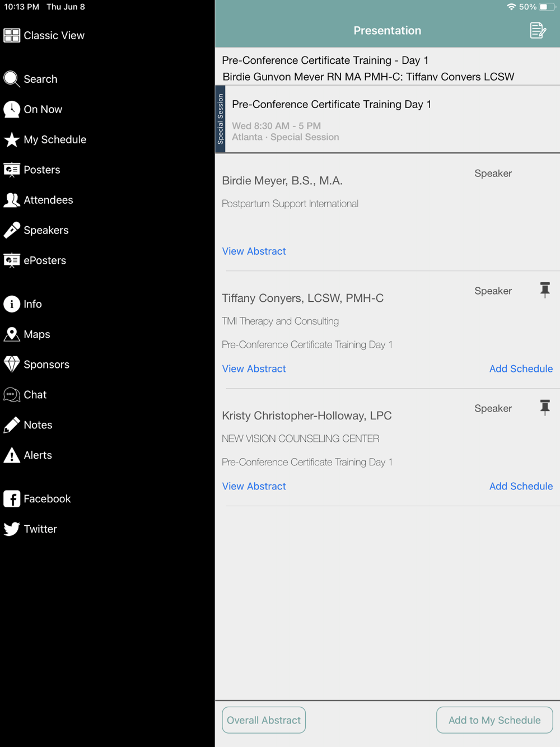Tap the My Schedule star icon

pos(12,139)
